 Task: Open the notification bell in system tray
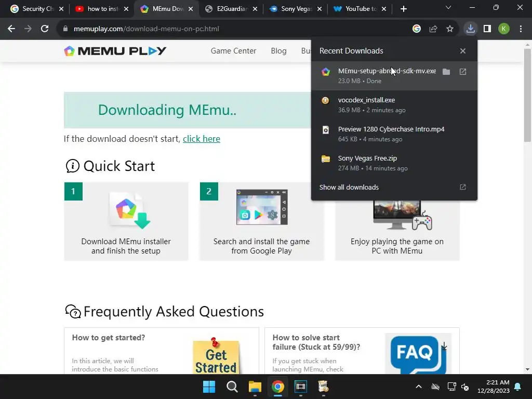517,387
